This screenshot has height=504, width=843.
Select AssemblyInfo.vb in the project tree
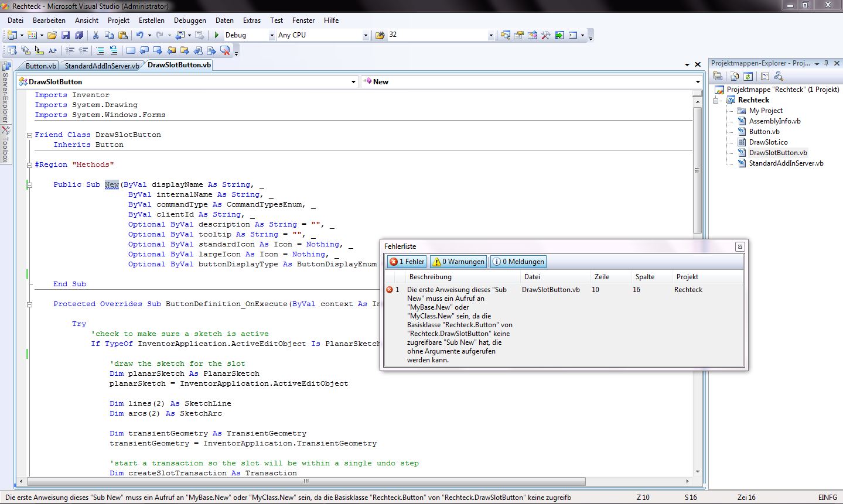(x=774, y=121)
